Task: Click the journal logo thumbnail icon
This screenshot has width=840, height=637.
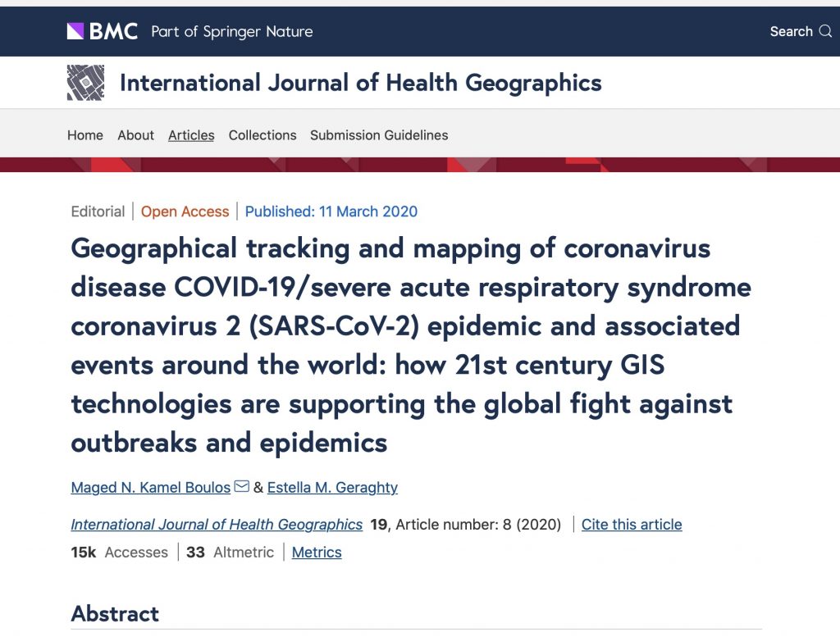Action: [x=85, y=83]
